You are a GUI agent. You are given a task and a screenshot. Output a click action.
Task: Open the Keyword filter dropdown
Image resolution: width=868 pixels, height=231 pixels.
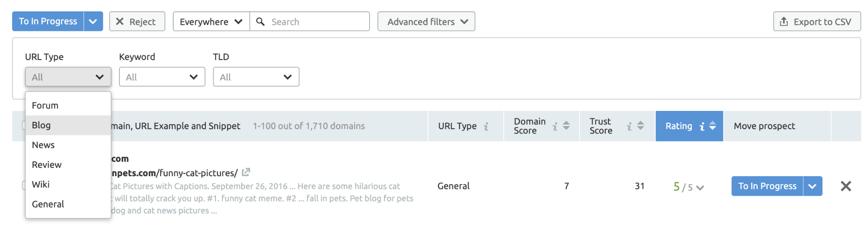(x=162, y=77)
